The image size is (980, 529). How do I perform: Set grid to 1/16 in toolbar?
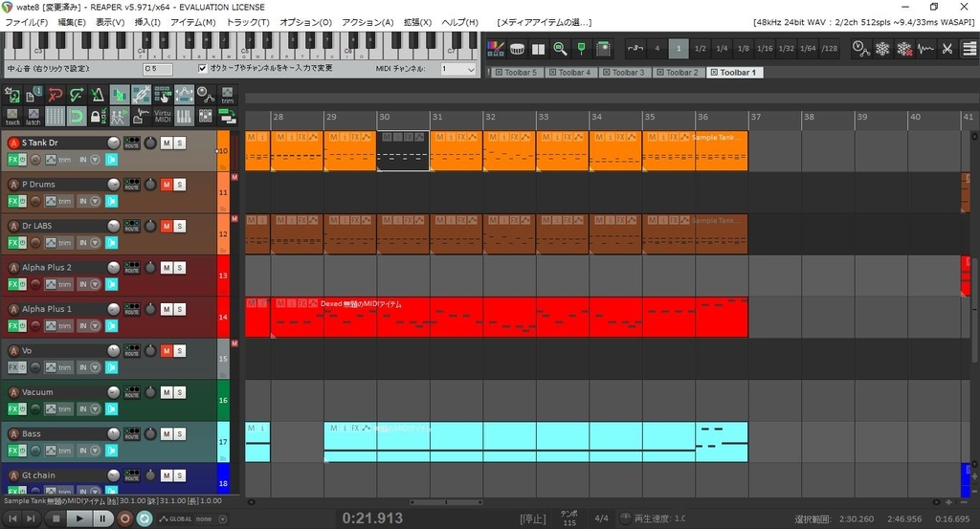click(765, 49)
